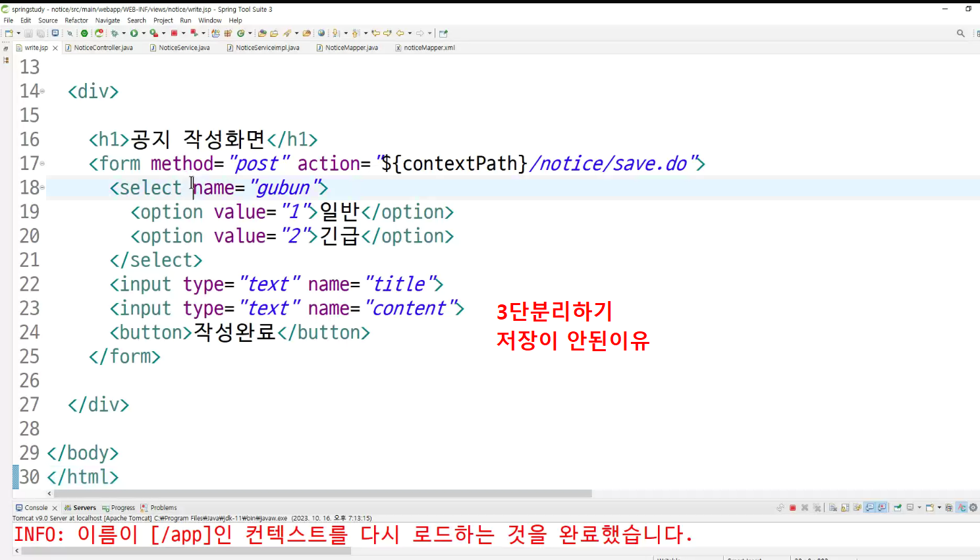This screenshot has width=980, height=560.
Task: Click the Open Console icon
Action: coord(930,507)
